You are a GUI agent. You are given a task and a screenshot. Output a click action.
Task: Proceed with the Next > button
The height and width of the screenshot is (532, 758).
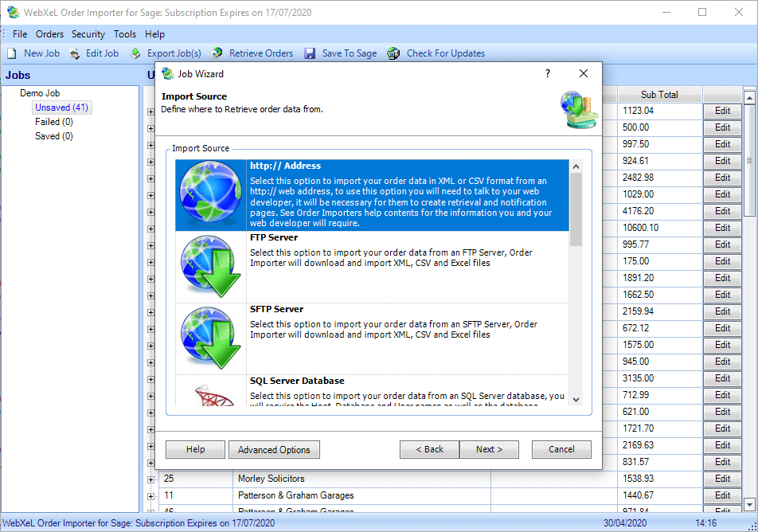[489, 449]
